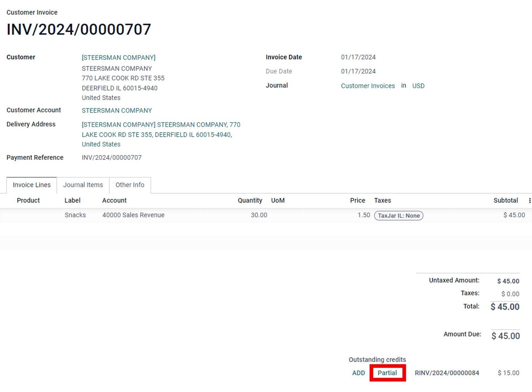Screen dimensions: 532x392
Task: Click the 40000 Sales Revenue account cell
Action: (133, 215)
